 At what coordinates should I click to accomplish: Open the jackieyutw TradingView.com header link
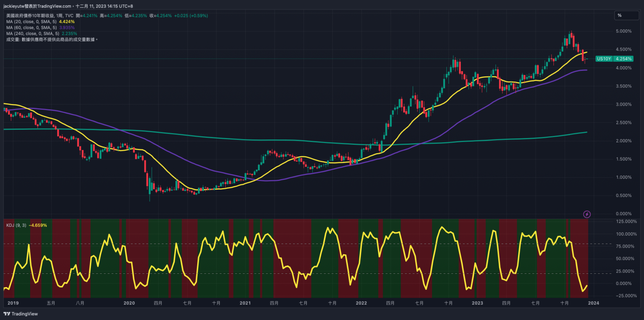(37, 6)
